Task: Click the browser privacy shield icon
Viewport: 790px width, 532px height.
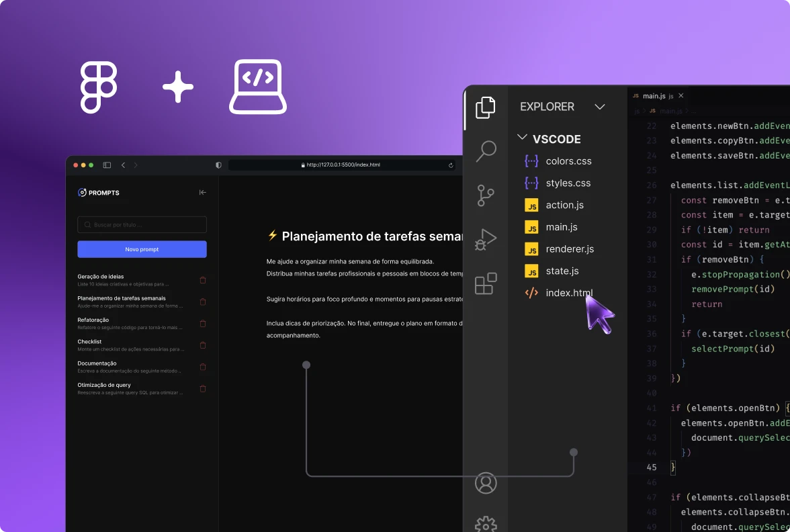Action: [218, 165]
